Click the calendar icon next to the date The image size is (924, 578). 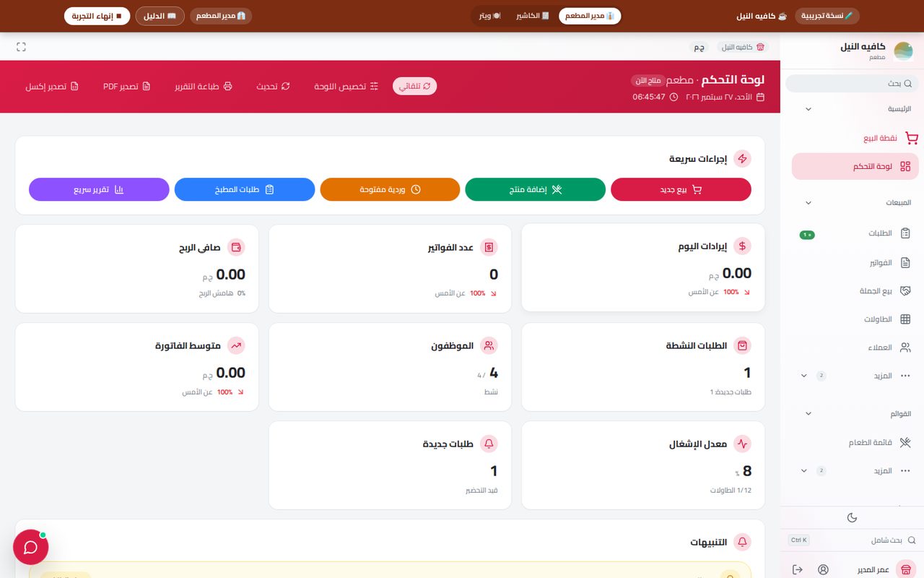(x=760, y=97)
